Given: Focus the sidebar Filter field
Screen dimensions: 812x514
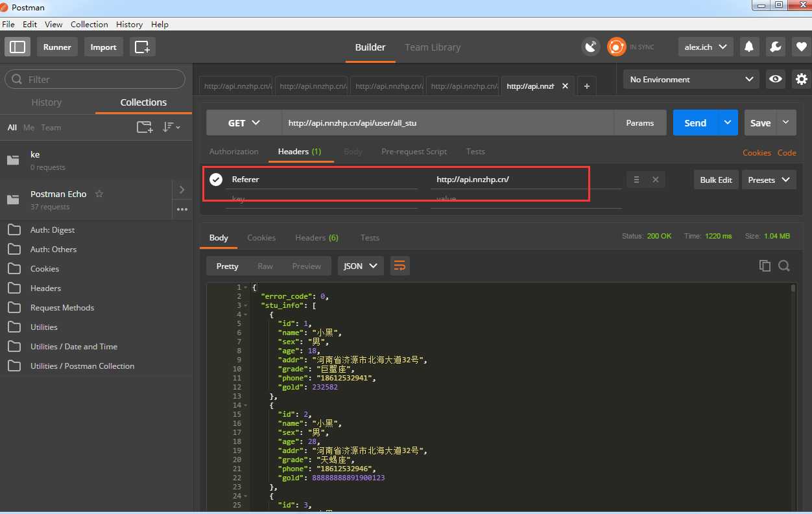Looking at the screenshot, I should point(95,79).
